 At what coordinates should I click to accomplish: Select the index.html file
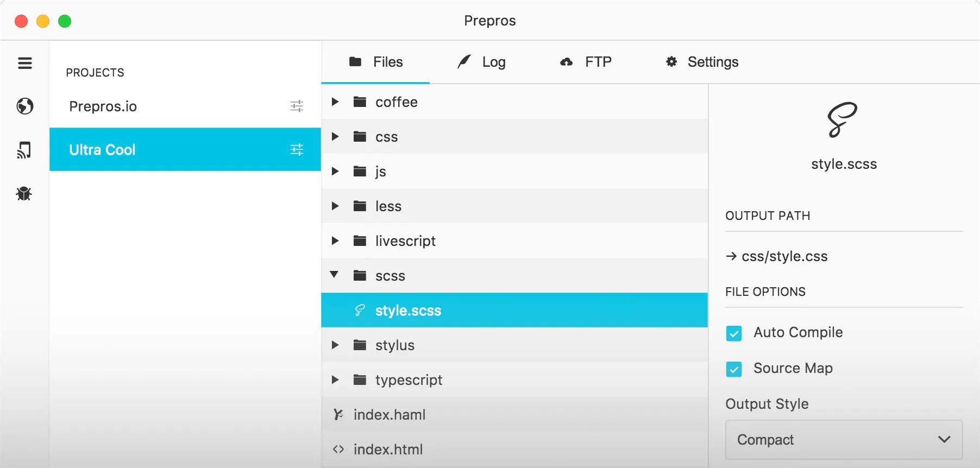[x=514, y=449]
